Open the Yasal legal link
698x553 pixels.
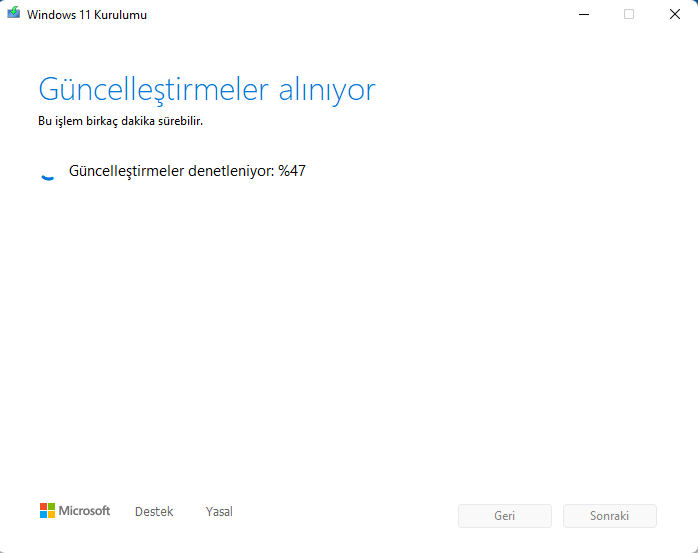(219, 512)
